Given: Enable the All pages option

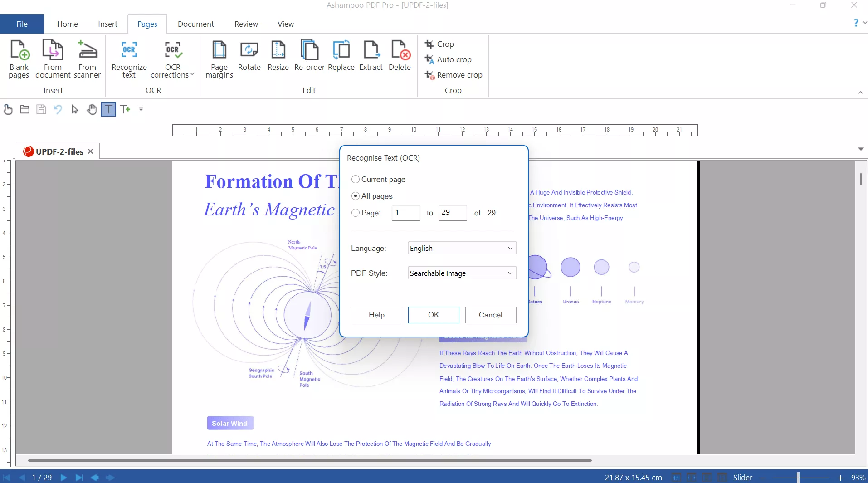Looking at the screenshot, I should [x=356, y=196].
